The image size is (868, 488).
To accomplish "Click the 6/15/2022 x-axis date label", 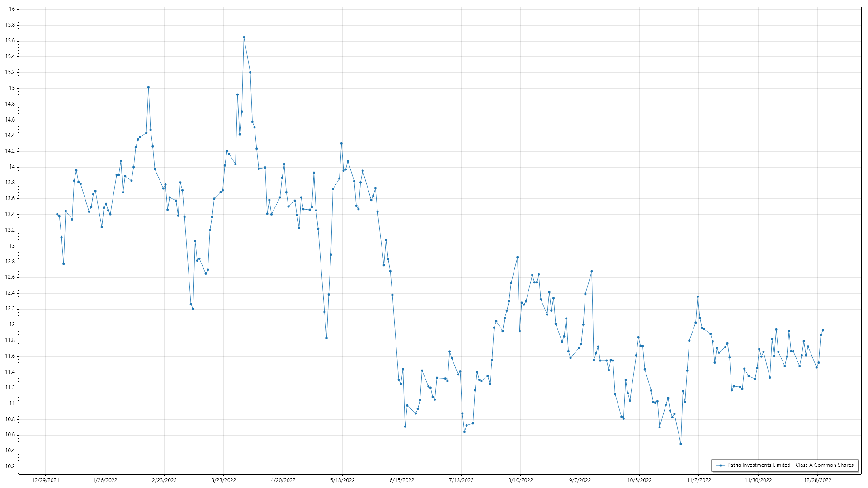I will (401, 480).
